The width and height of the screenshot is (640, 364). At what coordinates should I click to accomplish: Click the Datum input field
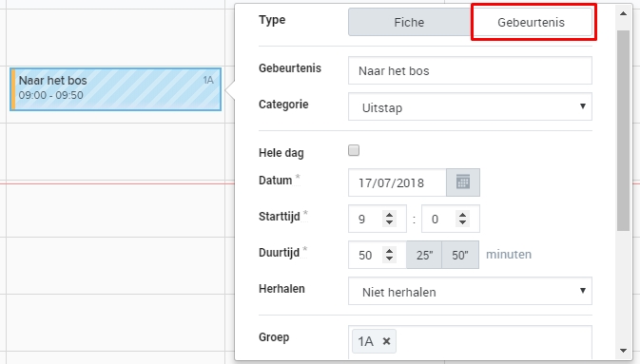pos(398,182)
